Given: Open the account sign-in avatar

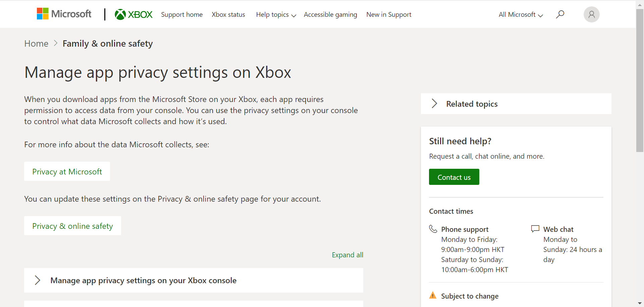Looking at the screenshot, I should coord(592,14).
